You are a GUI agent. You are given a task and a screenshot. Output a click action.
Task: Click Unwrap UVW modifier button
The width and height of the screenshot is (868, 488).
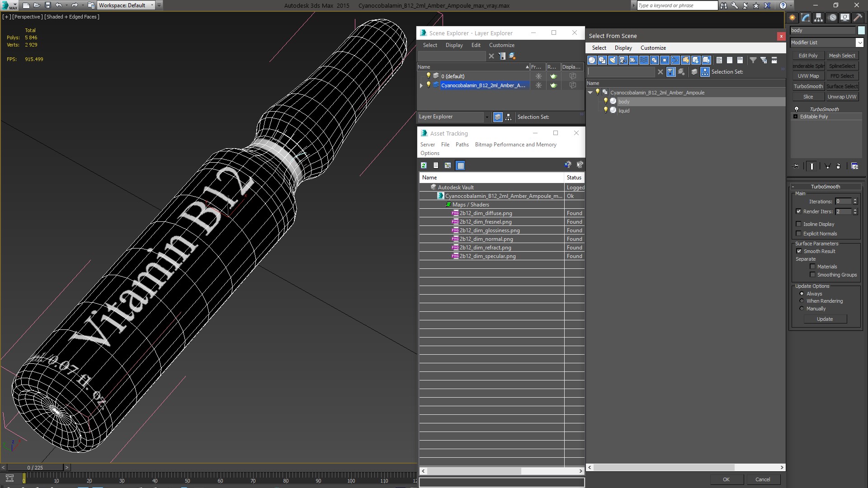pyautogui.click(x=842, y=97)
